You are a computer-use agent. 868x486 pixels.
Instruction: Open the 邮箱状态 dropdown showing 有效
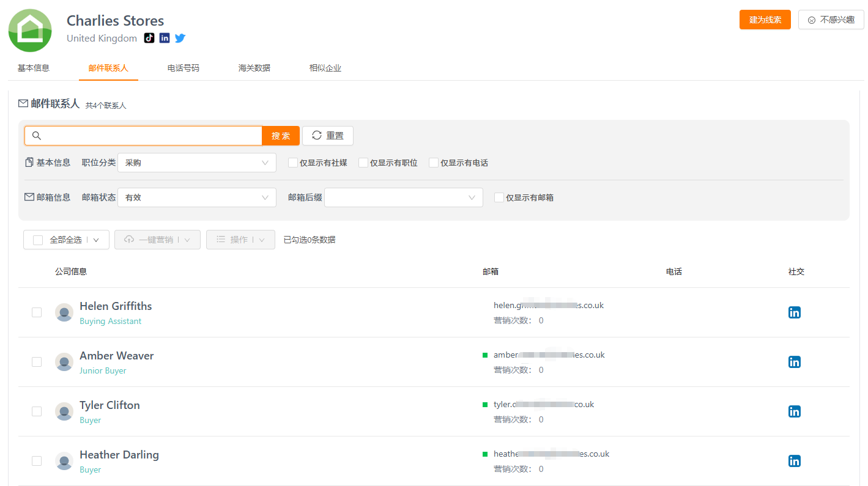(x=197, y=197)
